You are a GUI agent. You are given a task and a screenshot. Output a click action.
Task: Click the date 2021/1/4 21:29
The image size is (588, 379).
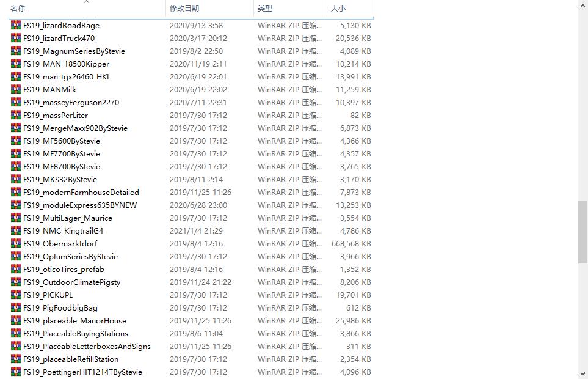point(196,231)
